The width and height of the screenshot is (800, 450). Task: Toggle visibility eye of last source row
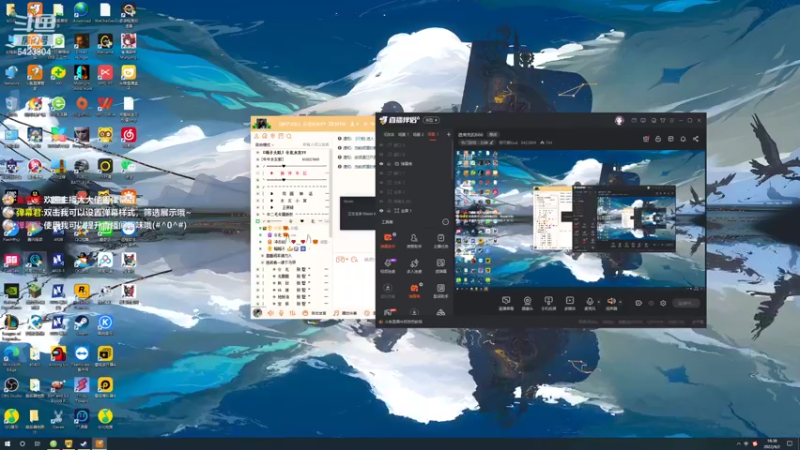(381, 210)
